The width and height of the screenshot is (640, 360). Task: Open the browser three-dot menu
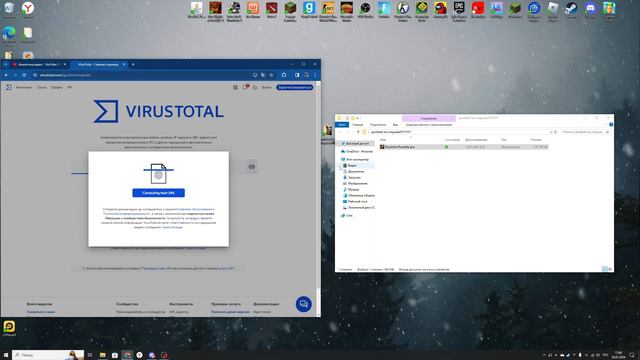click(315, 75)
